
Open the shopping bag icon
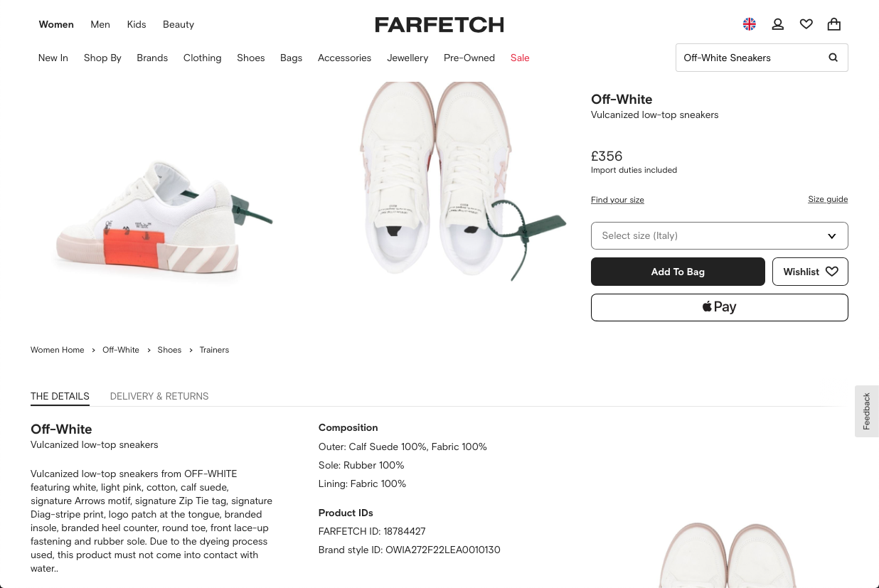click(x=834, y=24)
